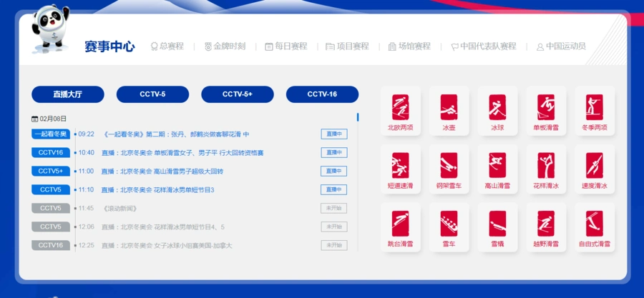Open 金牌时刻 in the top menu
Screen dimensions: 644x298
[x=225, y=46]
